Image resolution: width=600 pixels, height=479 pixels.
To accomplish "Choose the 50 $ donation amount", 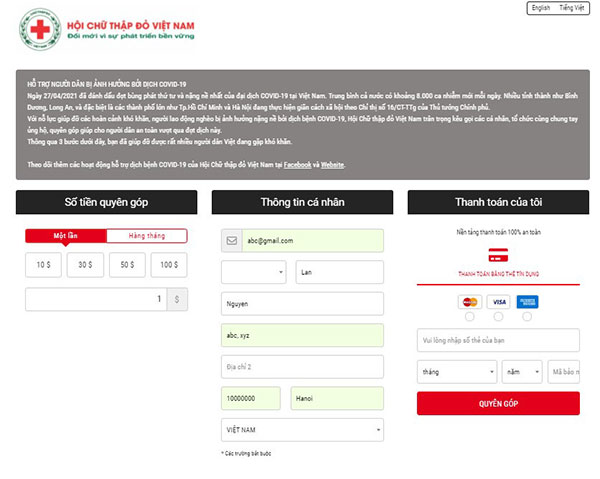I will coord(127,265).
